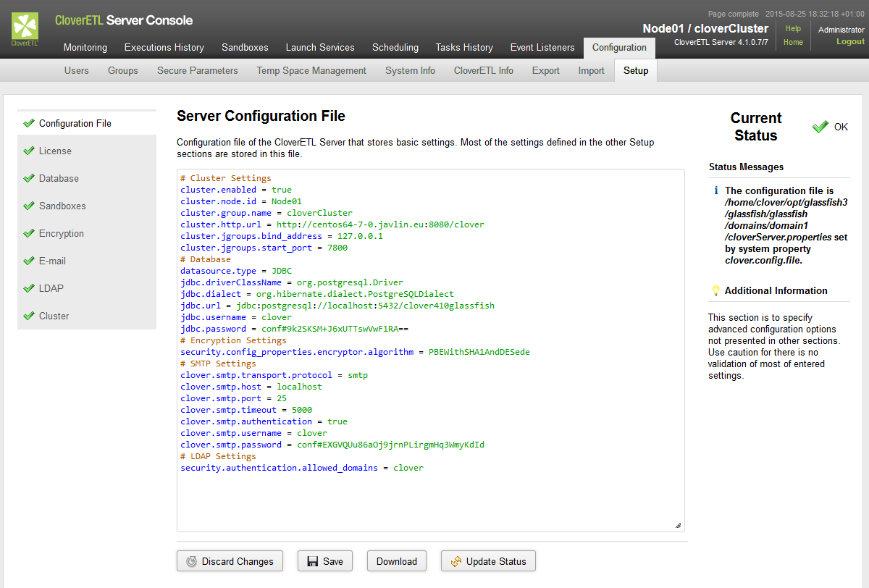Open the Help link in header
869x588 pixels.
coord(793,29)
